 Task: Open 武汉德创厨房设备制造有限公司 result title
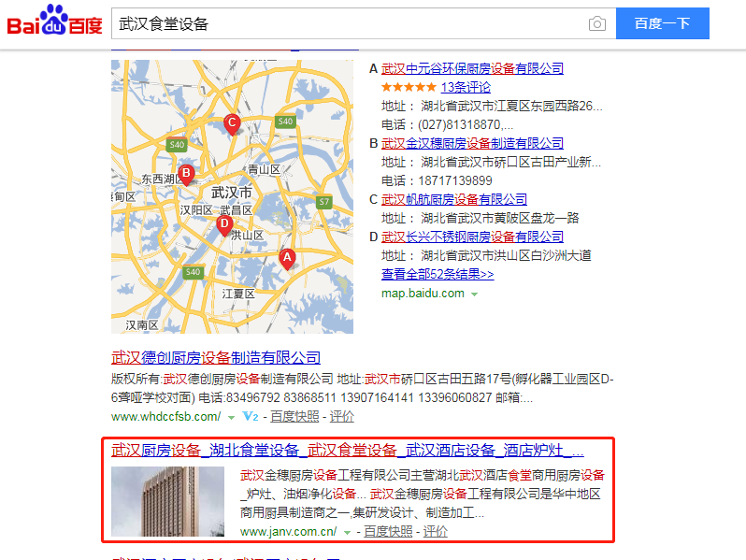[x=216, y=357]
